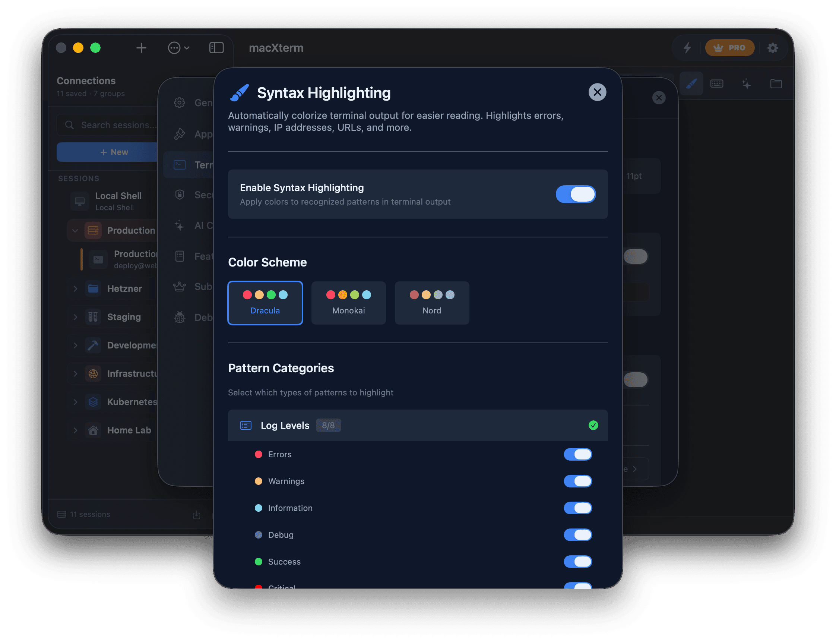The width and height of the screenshot is (836, 644).
Task: Click the PRO badge in the title bar
Action: (x=729, y=48)
